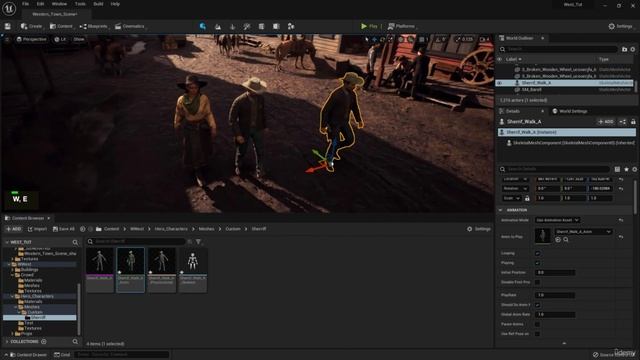This screenshot has width=640, height=360.
Task: Click the Content Browser Add button
Action: point(13,229)
